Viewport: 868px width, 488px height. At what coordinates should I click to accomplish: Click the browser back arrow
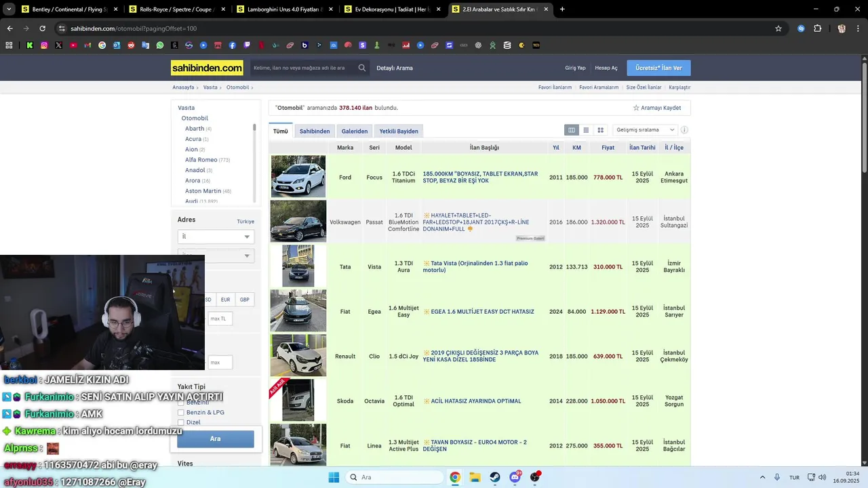click(x=9, y=28)
